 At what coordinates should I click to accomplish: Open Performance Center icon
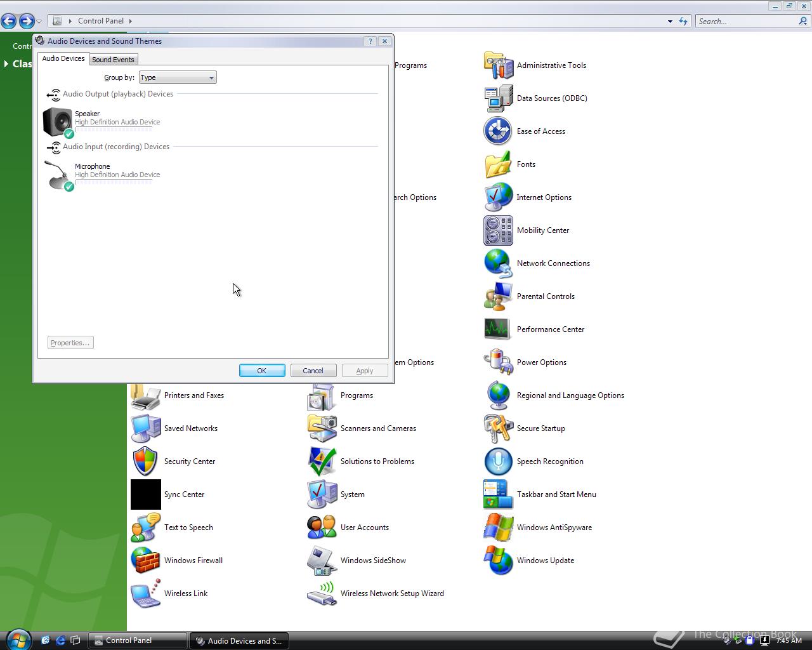coord(498,329)
